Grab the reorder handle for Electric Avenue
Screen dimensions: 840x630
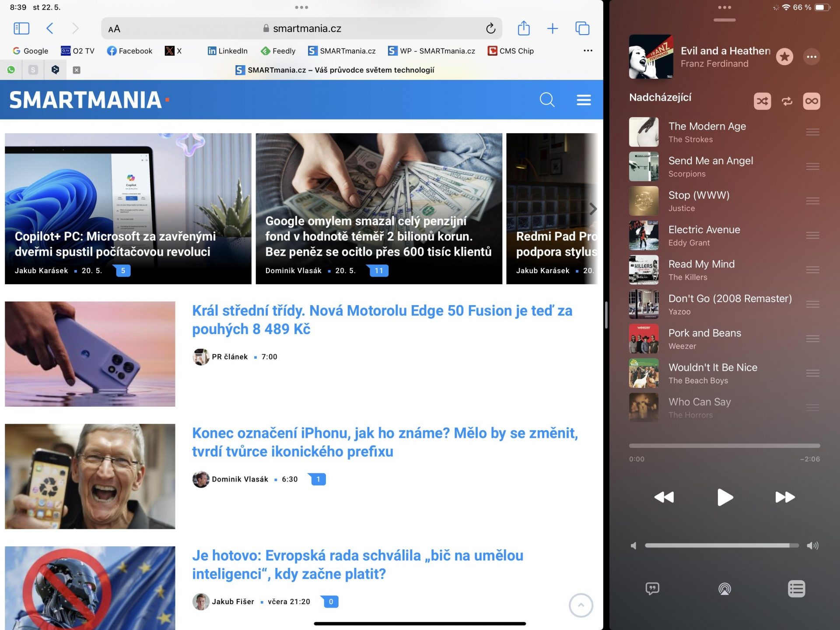click(x=812, y=236)
